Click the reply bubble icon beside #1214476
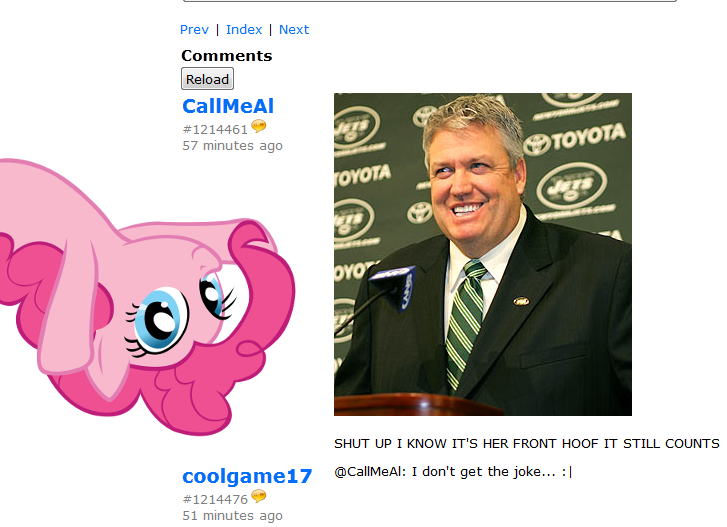This screenshot has width=727, height=527. (259, 496)
